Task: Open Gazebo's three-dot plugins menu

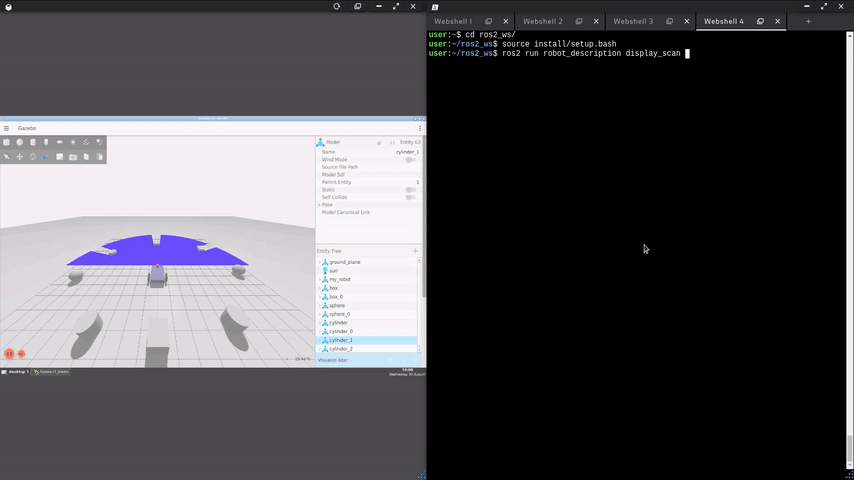Action: click(x=420, y=128)
